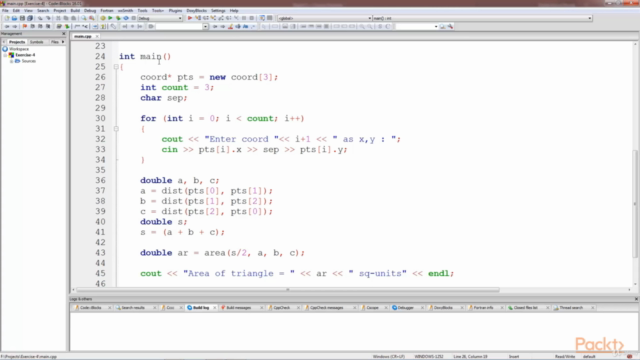The width and height of the screenshot is (640, 360).
Task: Switch to the Thread search log tab
Action: coord(571,307)
